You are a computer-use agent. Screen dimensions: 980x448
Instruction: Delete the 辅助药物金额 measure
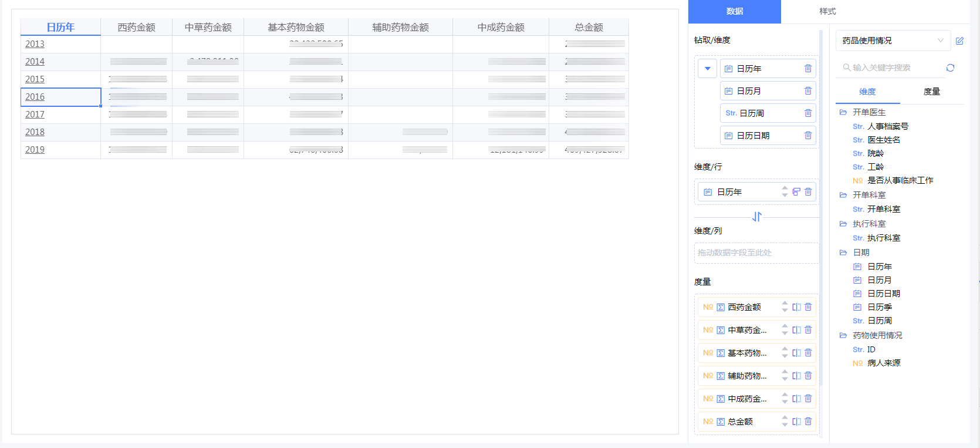point(808,376)
